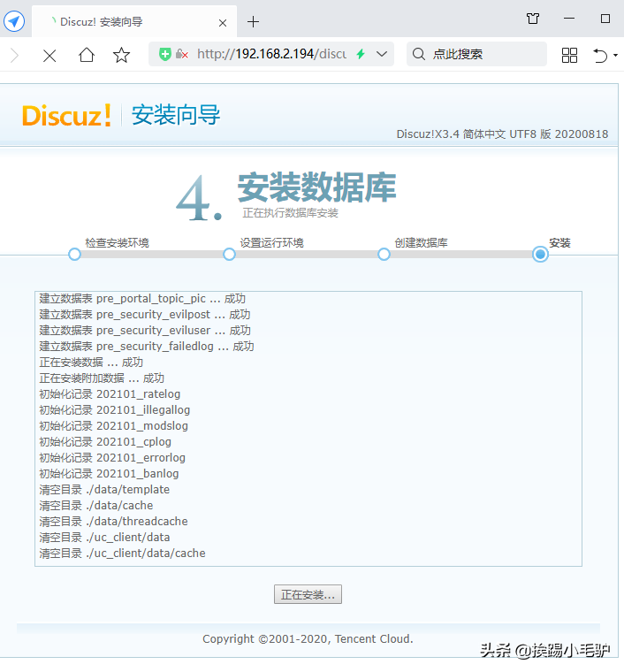Screen dimensions: 624x672
Task: Click the green lightning speed mode icon
Action: [x=361, y=54]
